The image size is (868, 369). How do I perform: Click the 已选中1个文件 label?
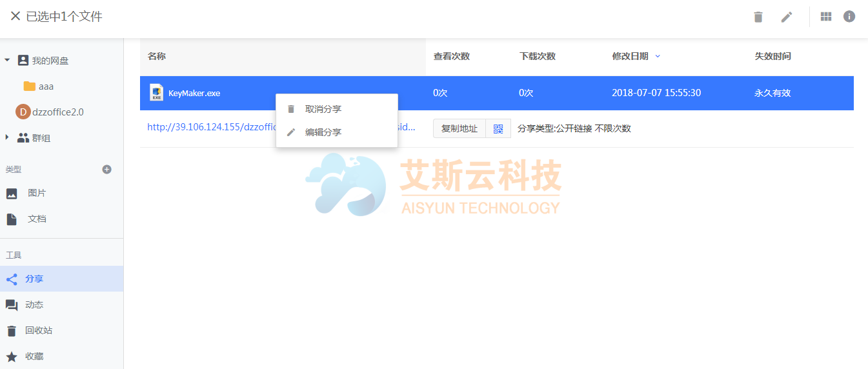pos(64,17)
